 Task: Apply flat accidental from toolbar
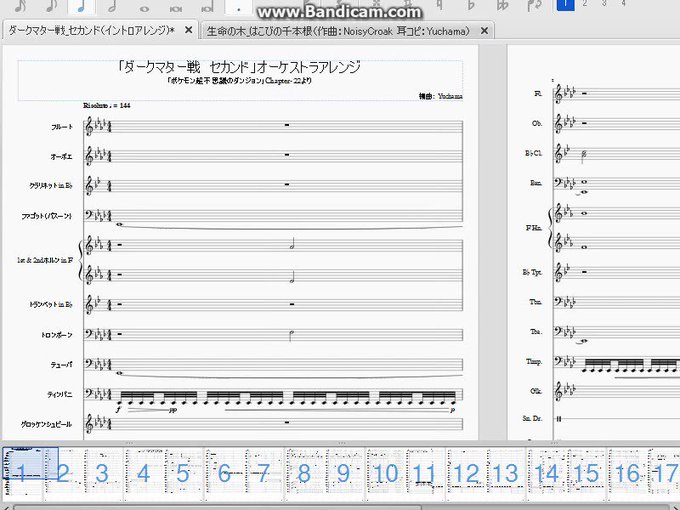tap(471, 5)
